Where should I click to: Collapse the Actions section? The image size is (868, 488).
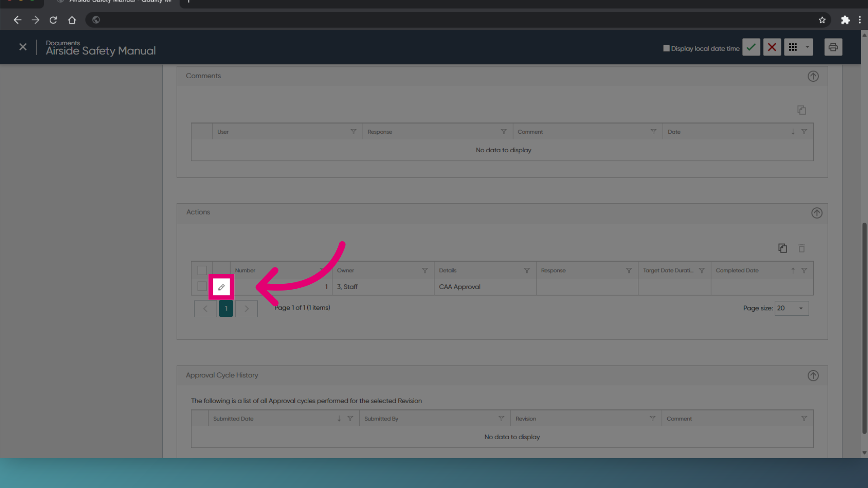[816, 213]
